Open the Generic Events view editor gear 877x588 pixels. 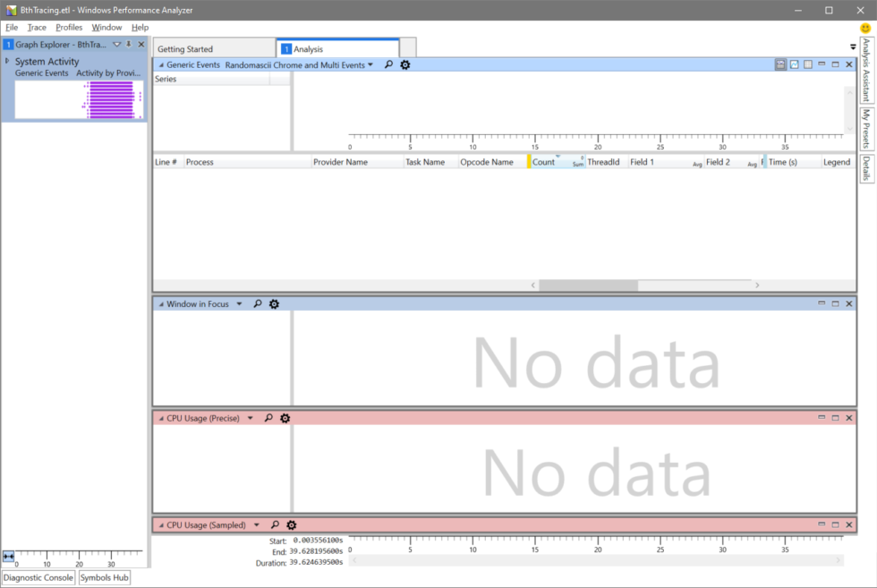[404, 64]
